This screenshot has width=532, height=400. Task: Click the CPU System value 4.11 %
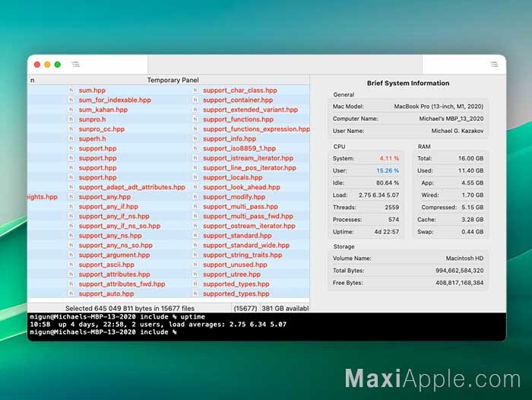(389, 158)
